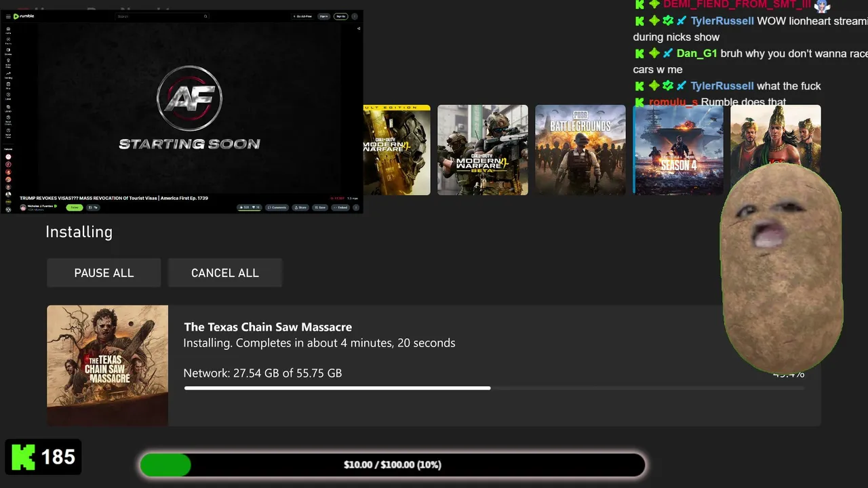Click Dan_G1 username in chat

(696, 54)
